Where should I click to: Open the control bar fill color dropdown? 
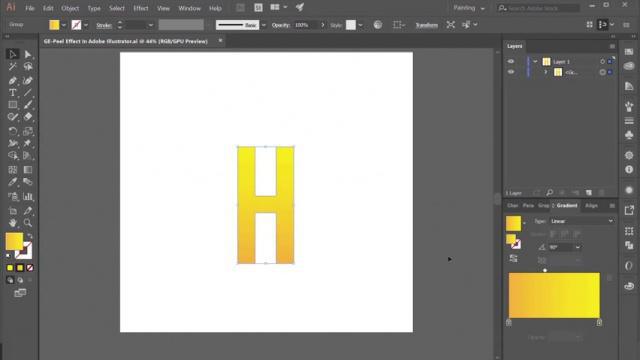point(64,25)
